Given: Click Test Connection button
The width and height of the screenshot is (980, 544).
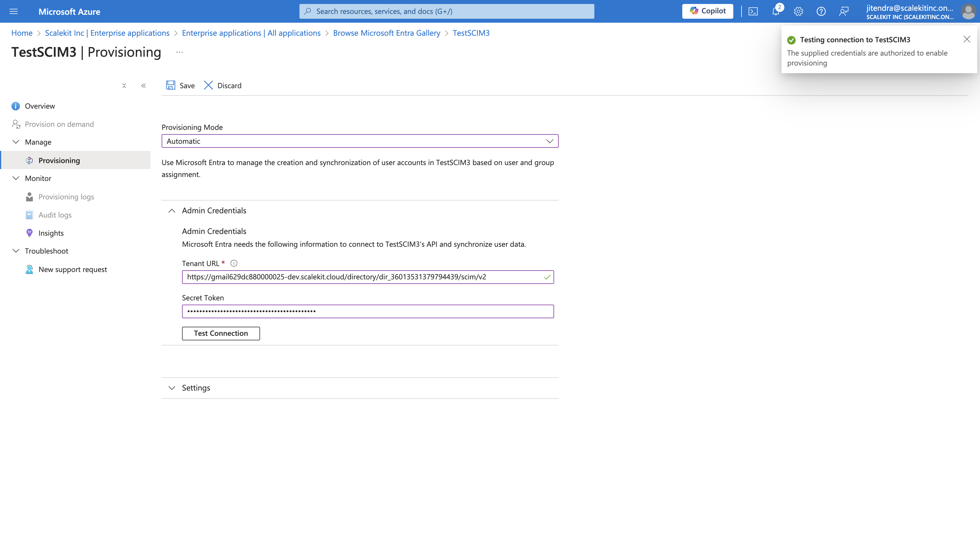Looking at the screenshot, I should pyautogui.click(x=221, y=333).
